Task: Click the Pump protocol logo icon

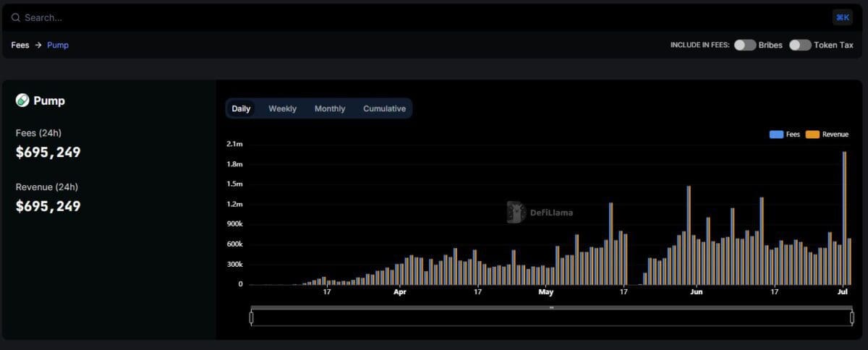Action: (22, 101)
